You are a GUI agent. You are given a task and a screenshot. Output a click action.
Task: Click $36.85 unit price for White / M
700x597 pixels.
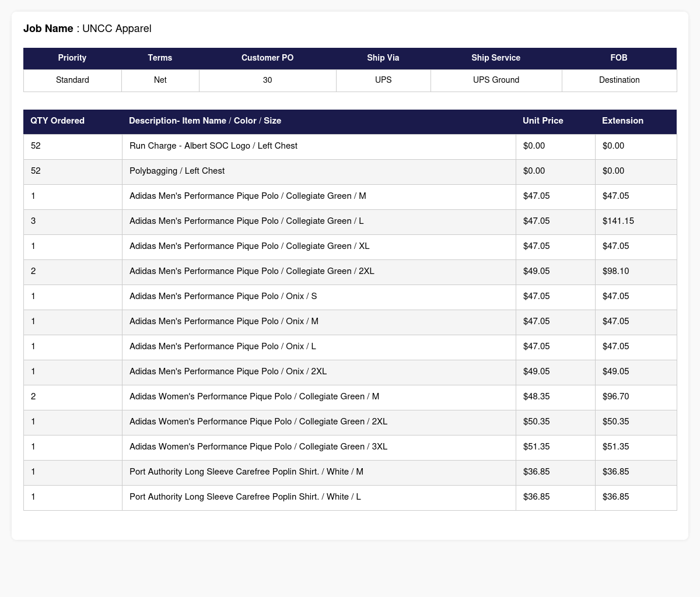click(537, 472)
